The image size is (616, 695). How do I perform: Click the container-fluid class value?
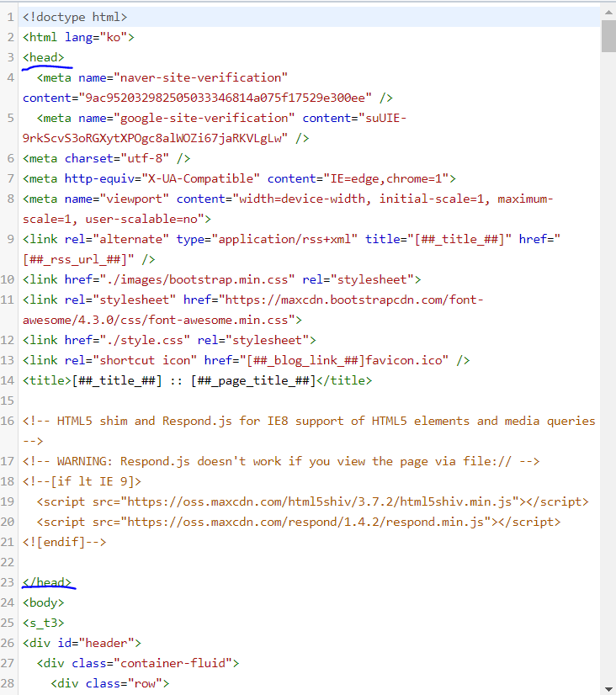pos(173,664)
